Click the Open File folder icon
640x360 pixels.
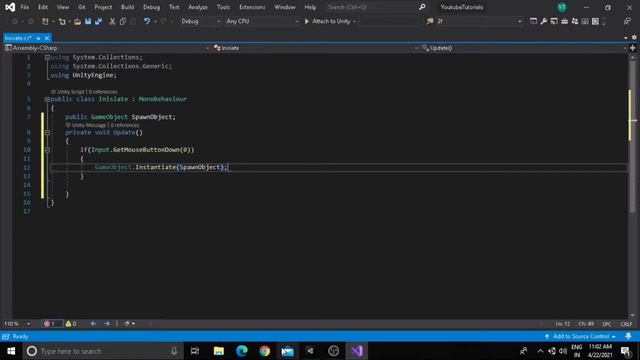[x=77, y=21]
